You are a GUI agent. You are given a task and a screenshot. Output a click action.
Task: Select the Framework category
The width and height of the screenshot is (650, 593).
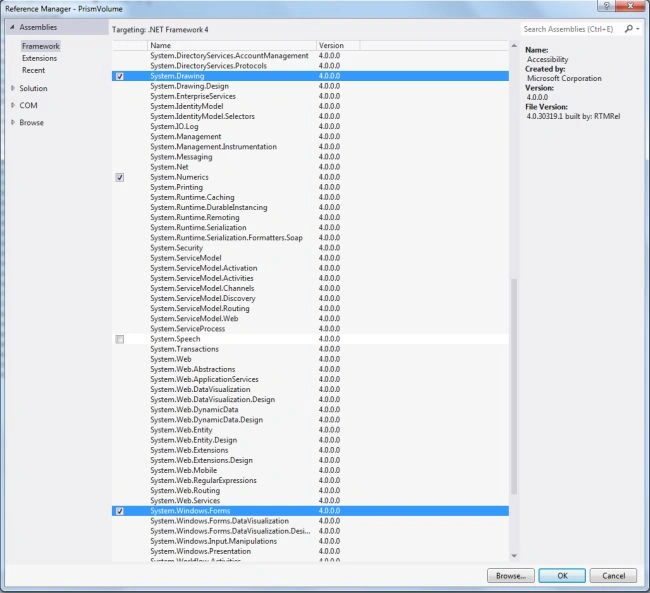(41, 46)
